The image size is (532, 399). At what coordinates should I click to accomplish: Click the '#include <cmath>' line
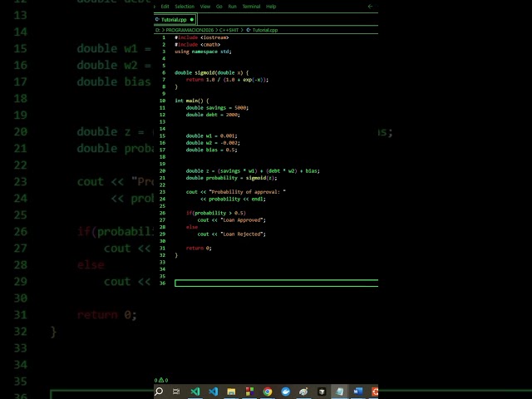click(x=198, y=44)
